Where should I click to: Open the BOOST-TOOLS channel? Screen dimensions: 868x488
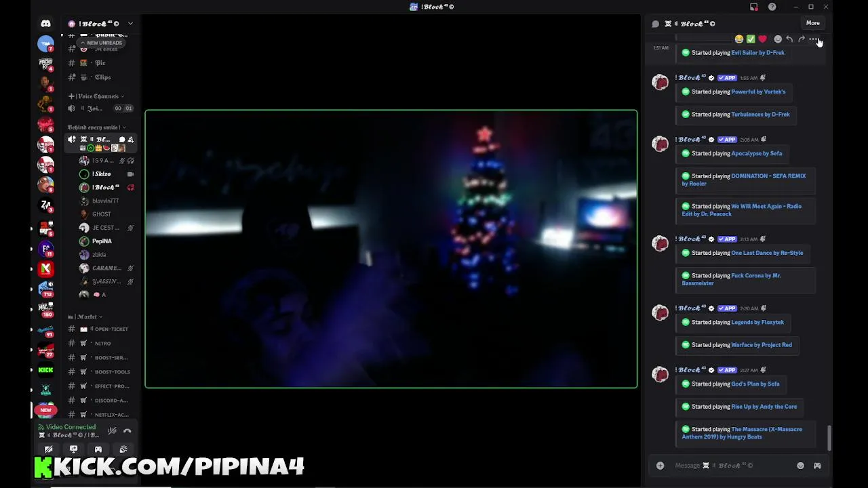100,372
